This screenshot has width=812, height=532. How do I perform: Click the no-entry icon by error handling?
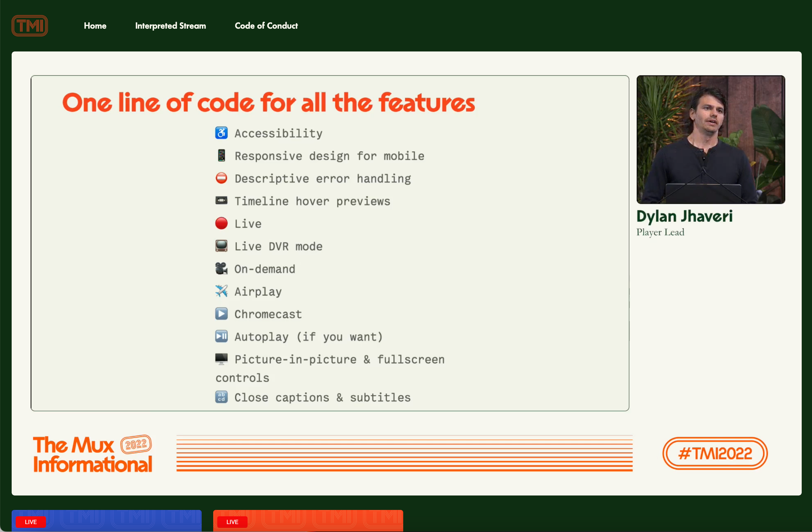click(221, 178)
